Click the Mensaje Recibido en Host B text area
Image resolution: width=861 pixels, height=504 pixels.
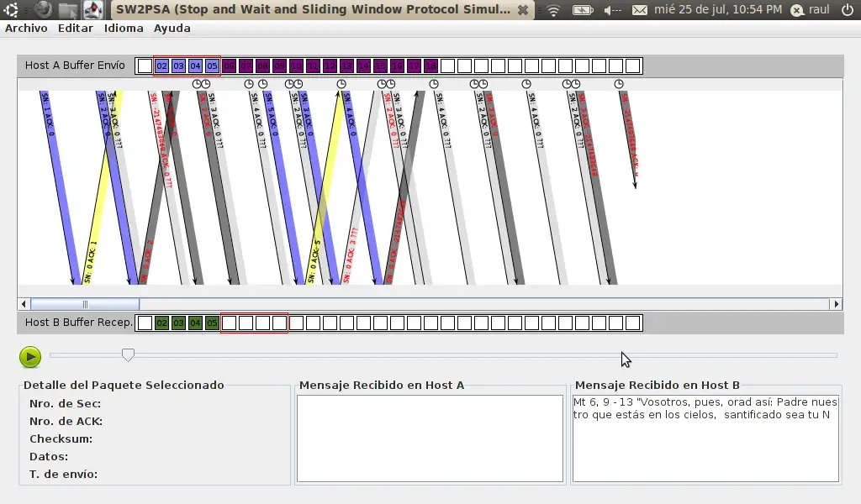pyautogui.click(x=705, y=438)
